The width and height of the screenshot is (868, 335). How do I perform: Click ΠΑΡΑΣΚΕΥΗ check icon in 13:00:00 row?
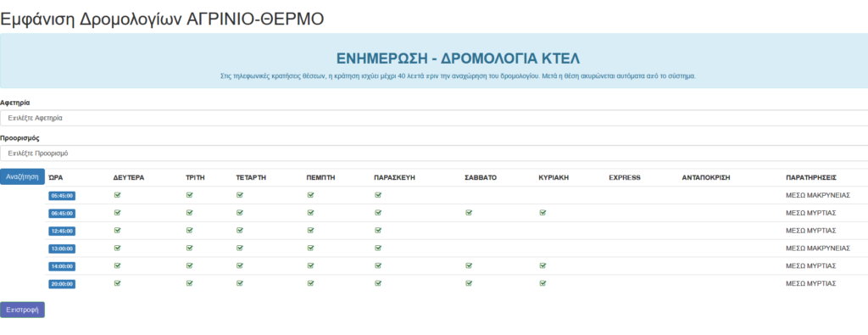378,248
